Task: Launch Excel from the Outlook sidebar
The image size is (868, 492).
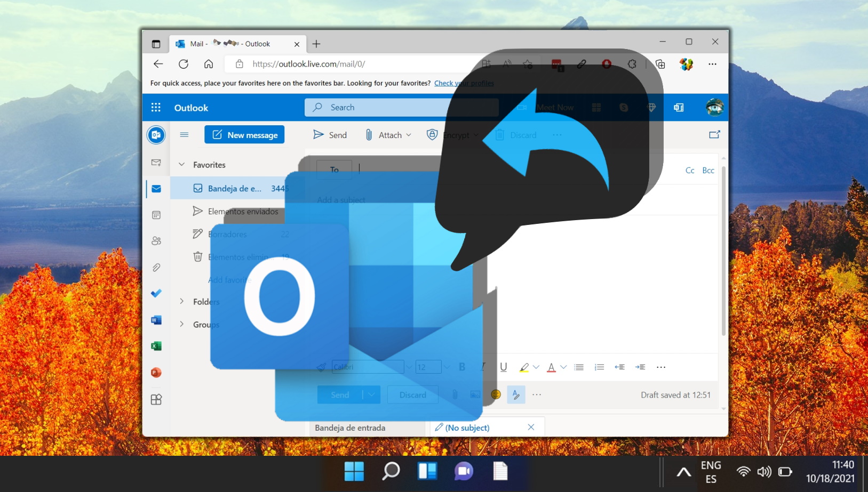Action: [x=156, y=346]
